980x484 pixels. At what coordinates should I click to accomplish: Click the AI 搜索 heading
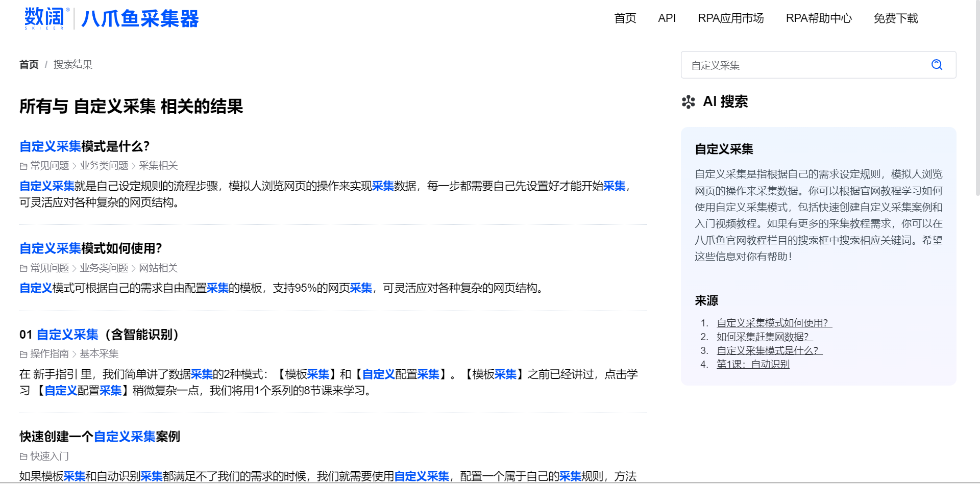pyautogui.click(x=725, y=101)
